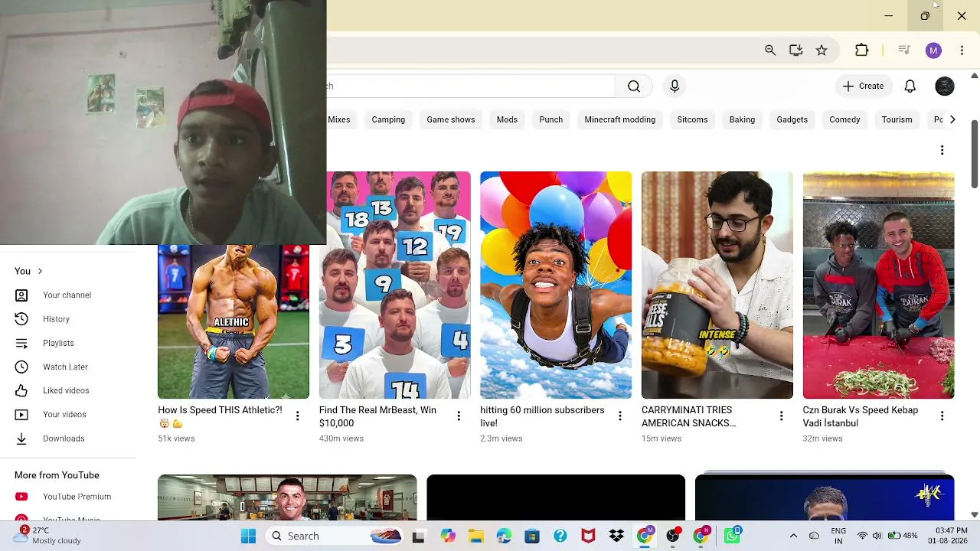
Task: Open the History link in sidebar
Action: (x=57, y=319)
